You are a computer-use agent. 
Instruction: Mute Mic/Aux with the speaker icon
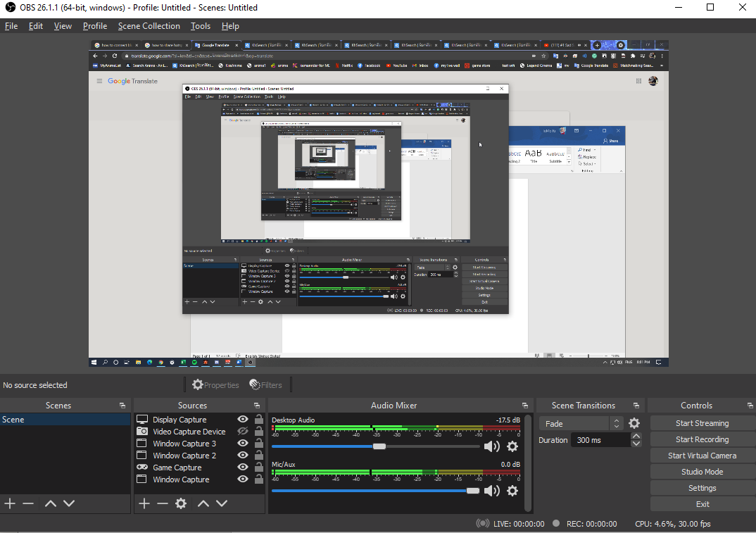click(491, 491)
